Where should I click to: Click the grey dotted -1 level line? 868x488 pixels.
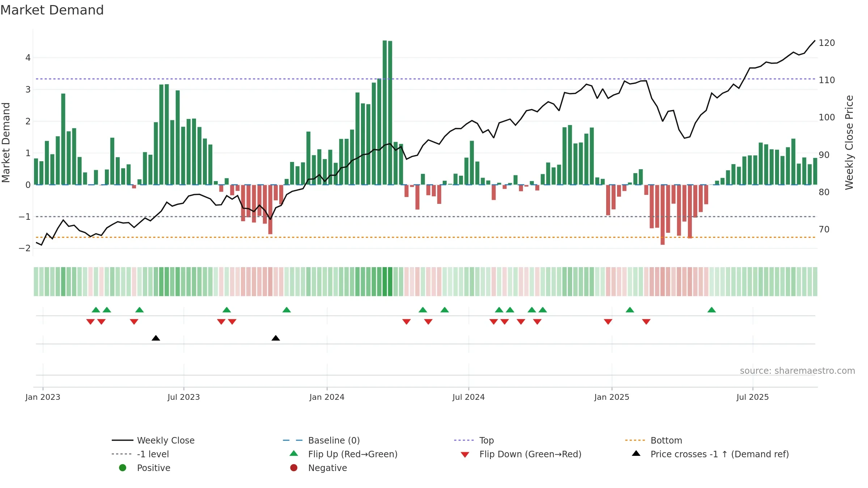425,217
